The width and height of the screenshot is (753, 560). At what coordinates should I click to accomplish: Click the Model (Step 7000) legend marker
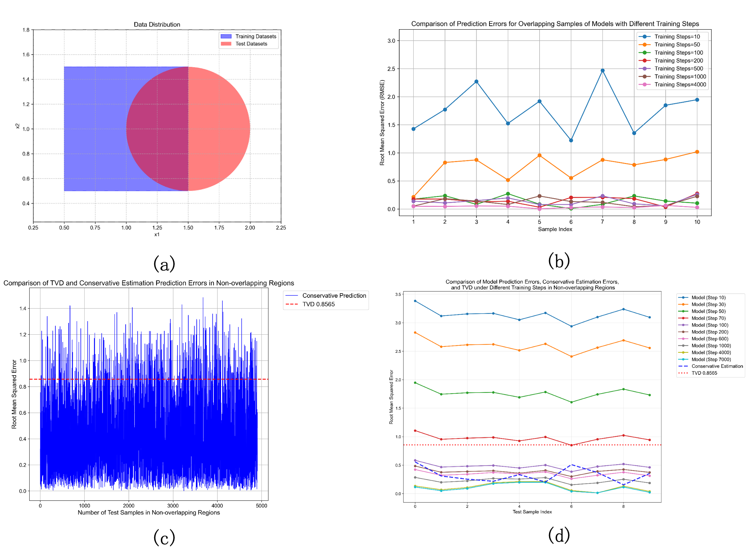click(x=683, y=359)
